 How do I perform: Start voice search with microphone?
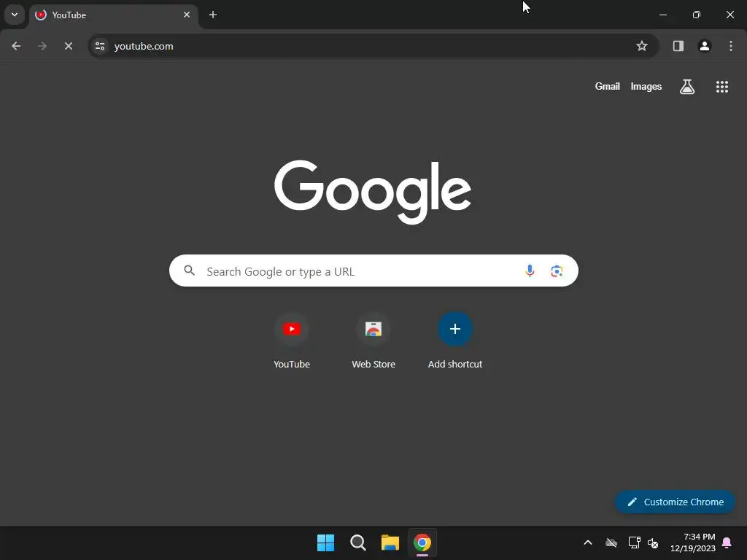[530, 271]
